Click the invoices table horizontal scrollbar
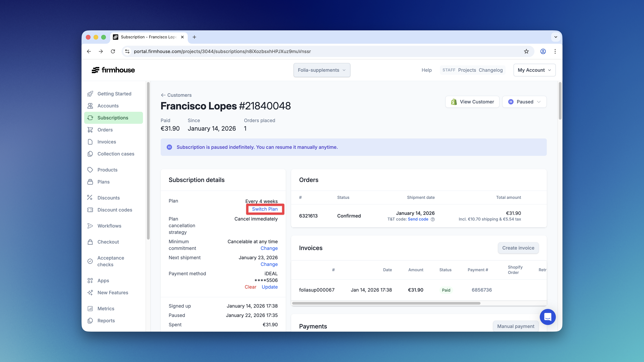The image size is (644, 362). [386, 303]
